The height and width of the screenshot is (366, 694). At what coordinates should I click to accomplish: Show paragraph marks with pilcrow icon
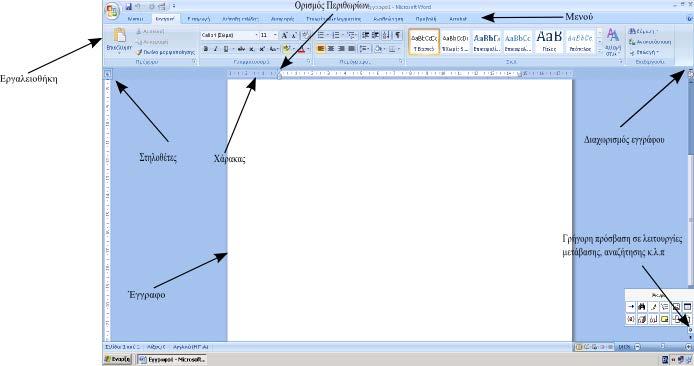click(x=397, y=35)
